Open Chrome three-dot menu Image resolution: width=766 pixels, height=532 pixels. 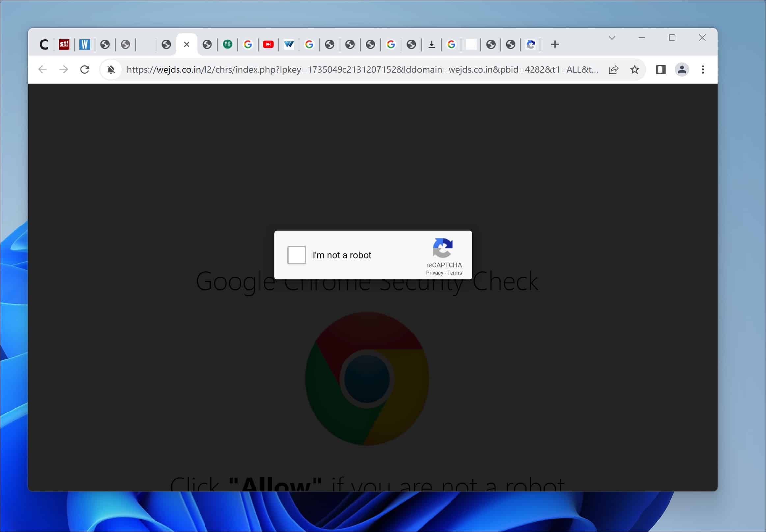[x=703, y=69]
